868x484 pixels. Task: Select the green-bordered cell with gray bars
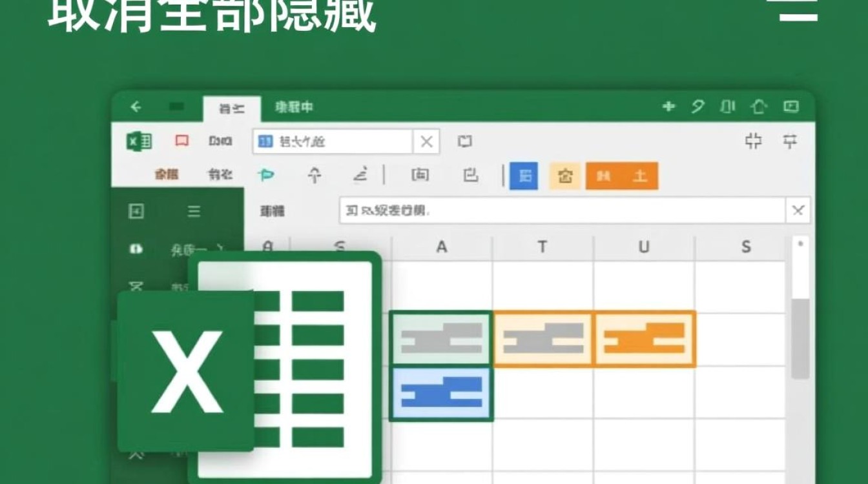click(x=442, y=339)
